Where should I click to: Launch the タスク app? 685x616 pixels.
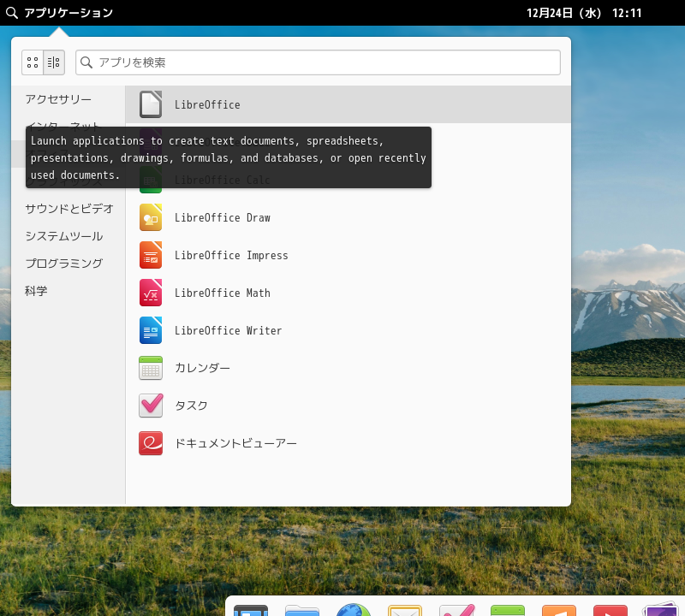pos(348,406)
